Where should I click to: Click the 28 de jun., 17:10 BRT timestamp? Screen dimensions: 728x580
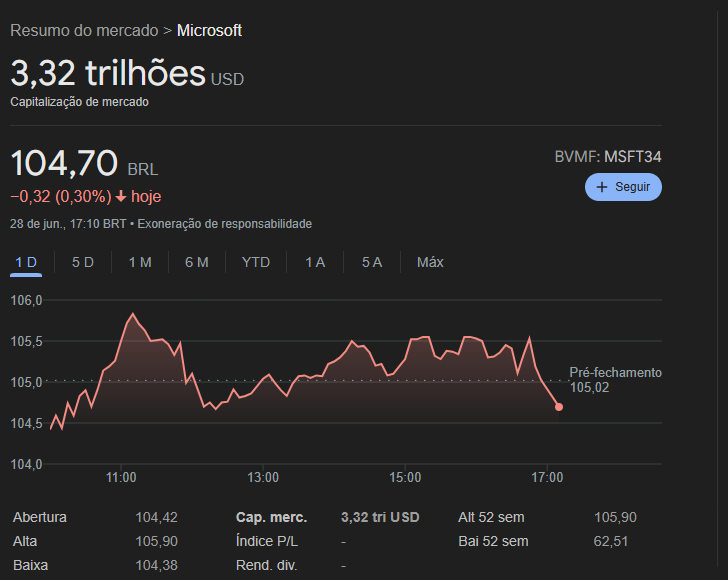coord(68,224)
